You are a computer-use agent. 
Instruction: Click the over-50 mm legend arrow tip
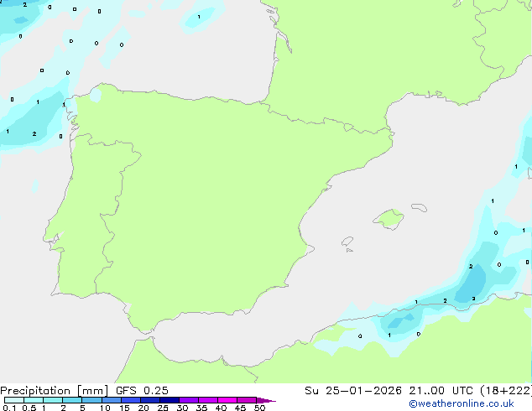point(266,400)
